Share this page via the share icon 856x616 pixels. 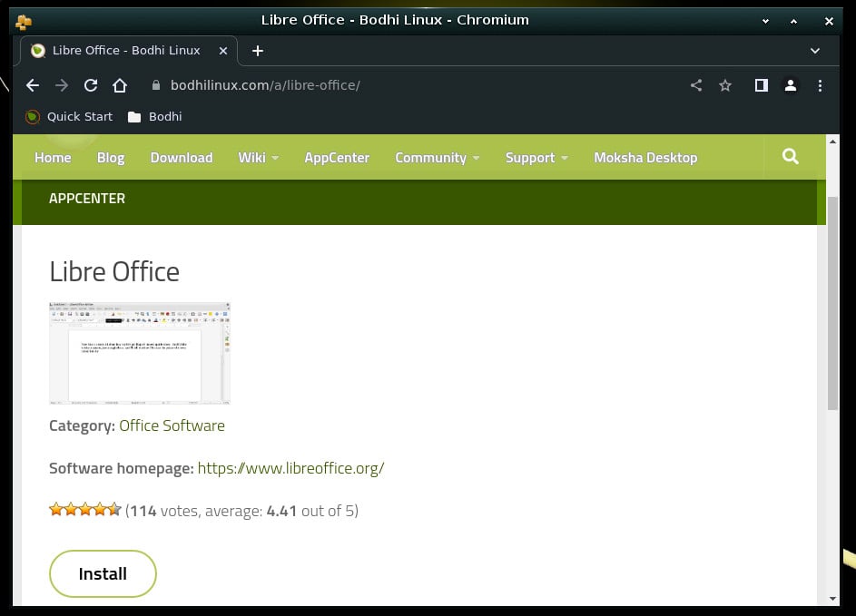[696, 85]
